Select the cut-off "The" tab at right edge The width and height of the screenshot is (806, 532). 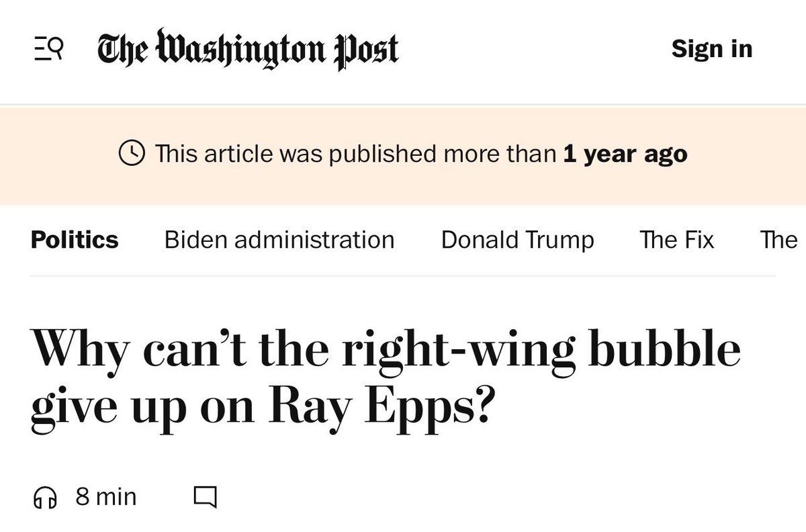[x=778, y=240]
